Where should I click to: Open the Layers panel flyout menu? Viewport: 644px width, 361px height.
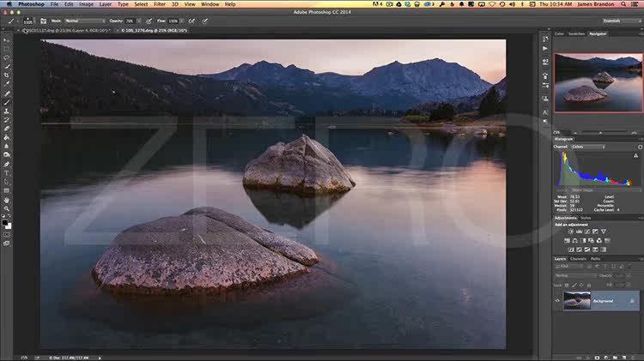(x=641, y=259)
